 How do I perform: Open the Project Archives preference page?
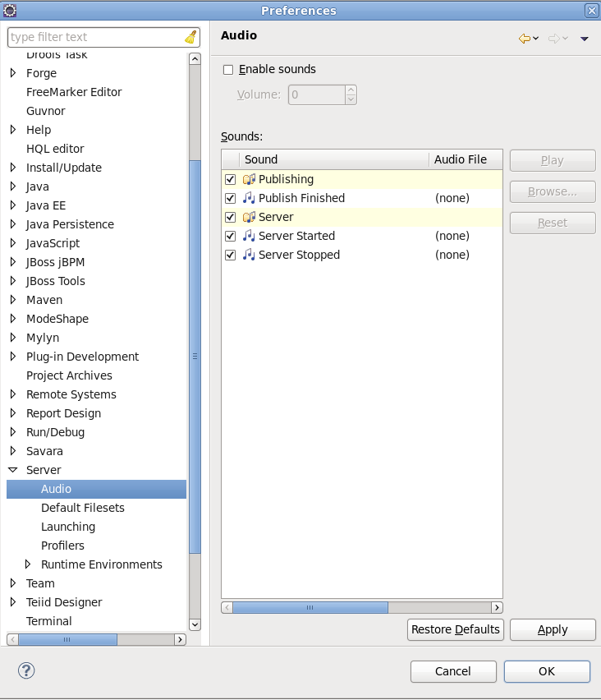pos(69,375)
